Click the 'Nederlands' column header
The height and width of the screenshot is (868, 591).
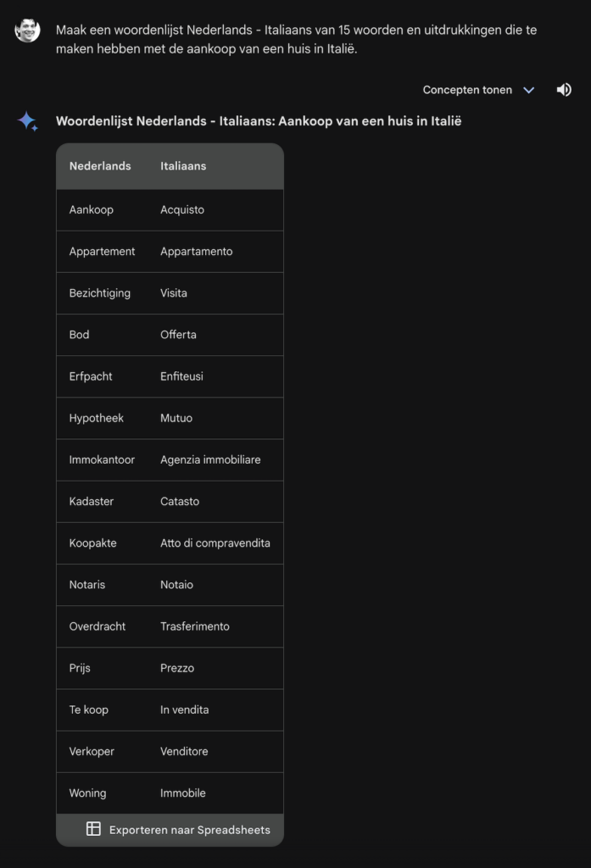tap(100, 166)
